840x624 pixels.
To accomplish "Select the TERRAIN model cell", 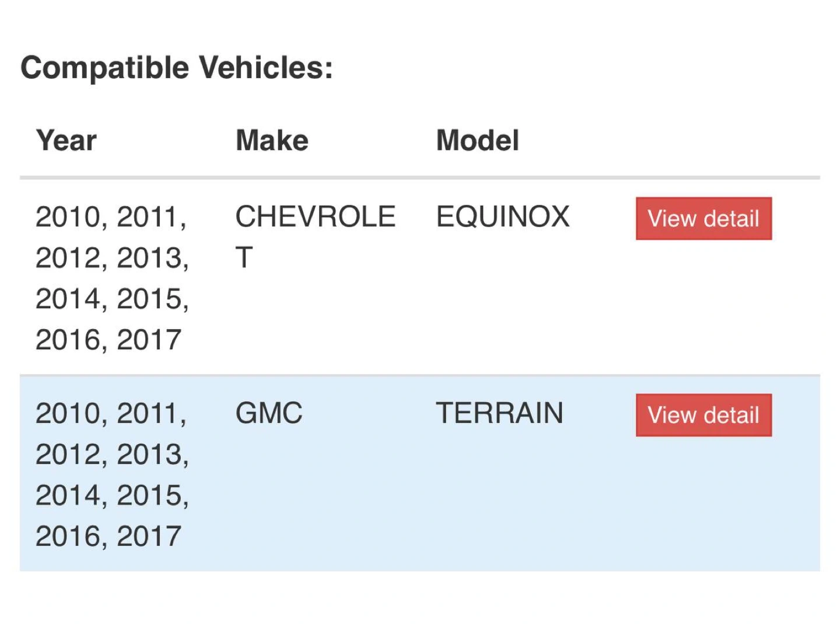I will click(x=499, y=413).
